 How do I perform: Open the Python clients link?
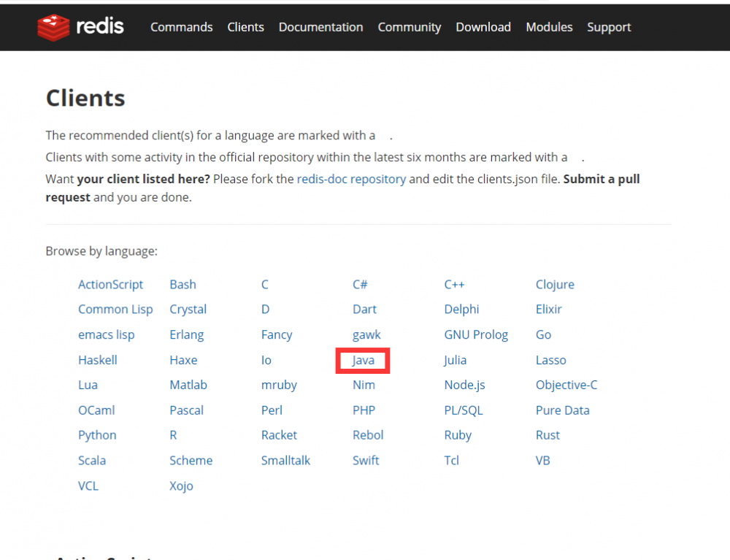click(x=97, y=435)
